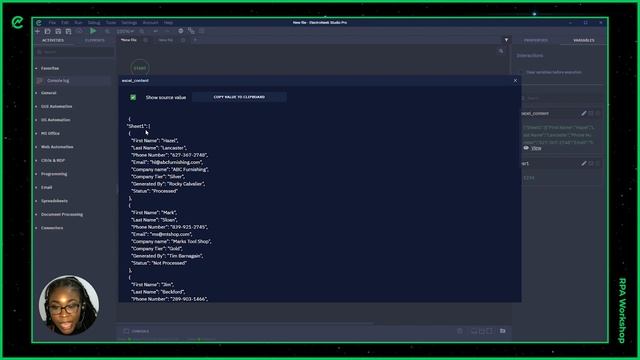Open the tab list dropdown arrow
Screen dimensions: 640x360
(x=506, y=40)
